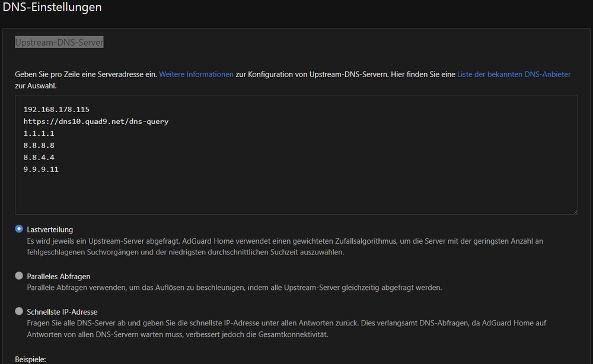Click the Paralleles Abfragen label text

(x=59, y=276)
